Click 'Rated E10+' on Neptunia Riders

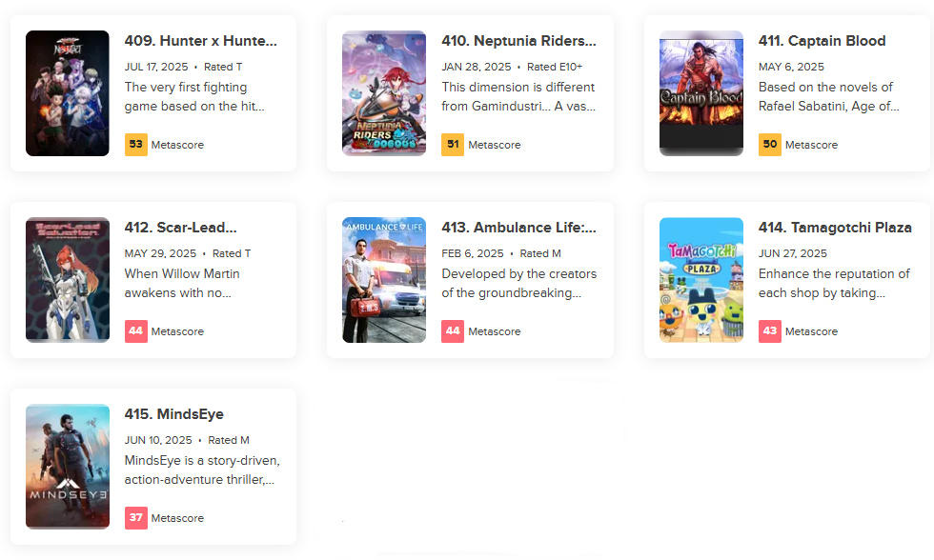click(555, 68)
